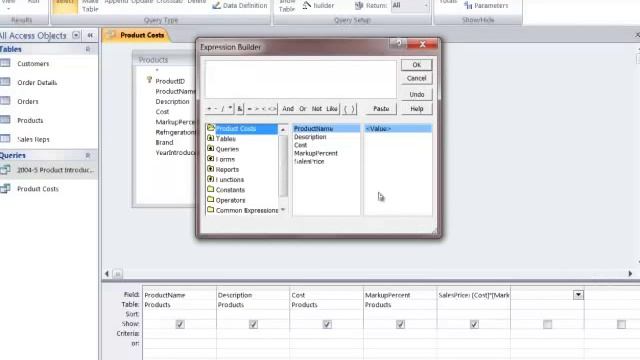Expand the Reports folder in builder tree
Viewport: 640px width, 360px height.
pos(211,169)
